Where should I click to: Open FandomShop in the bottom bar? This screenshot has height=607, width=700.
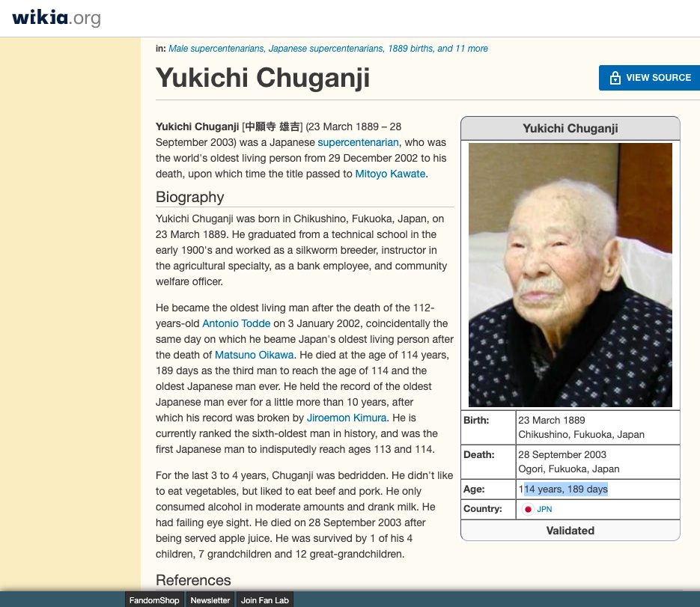[x=155, y=600]
